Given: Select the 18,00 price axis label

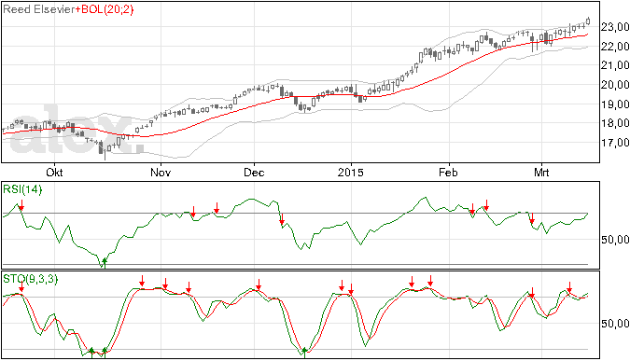Looking at the screenshot, I should tap(615, 123).
